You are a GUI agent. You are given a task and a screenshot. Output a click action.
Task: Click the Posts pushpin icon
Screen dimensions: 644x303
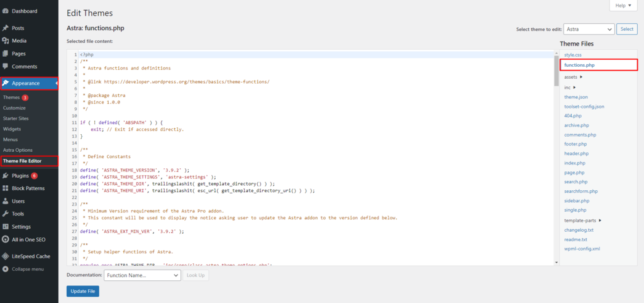[x=6, y=28]
